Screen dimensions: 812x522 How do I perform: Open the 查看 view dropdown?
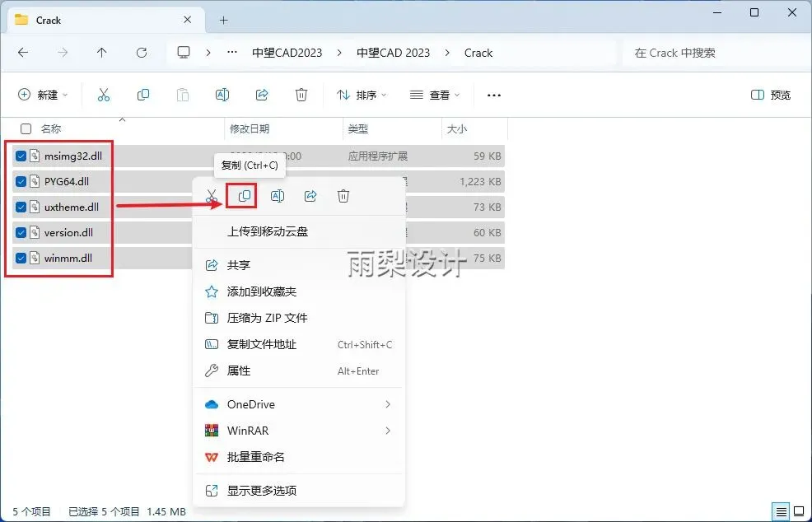435,95
